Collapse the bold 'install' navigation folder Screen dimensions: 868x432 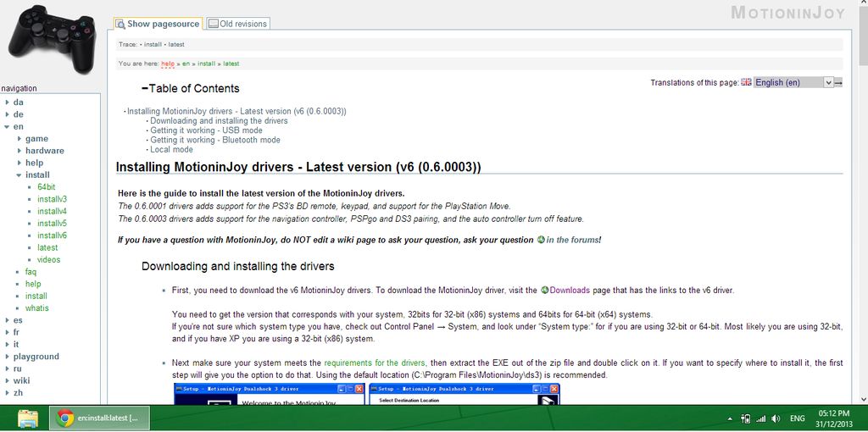coord(19,174)
